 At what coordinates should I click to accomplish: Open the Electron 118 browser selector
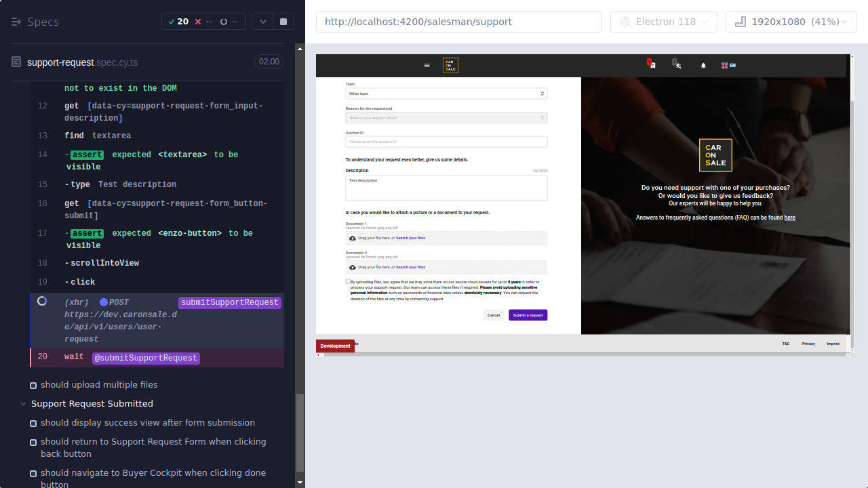pyautogui.click(x=663, y=21)
